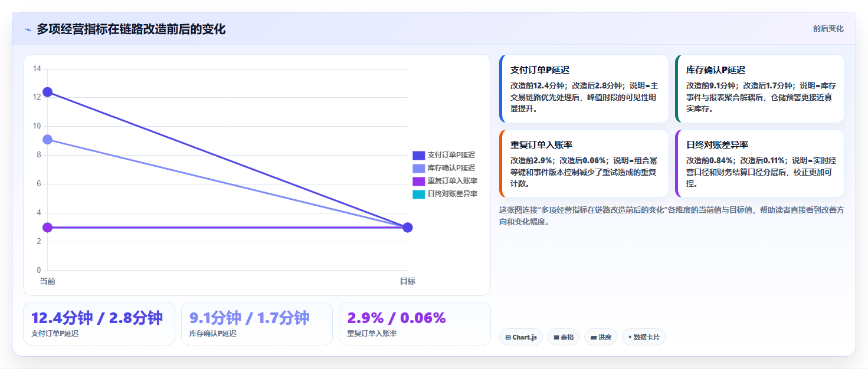This screenshot has width=868, height=369.
Task: Click the 前后变化 badge in the header
Action: (828, 28)
